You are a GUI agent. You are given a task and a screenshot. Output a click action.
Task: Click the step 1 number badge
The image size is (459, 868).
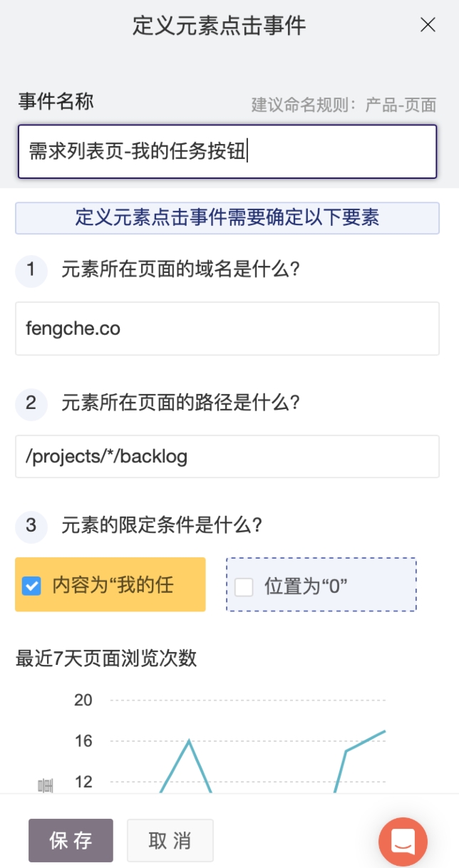[x=31, y=270]
